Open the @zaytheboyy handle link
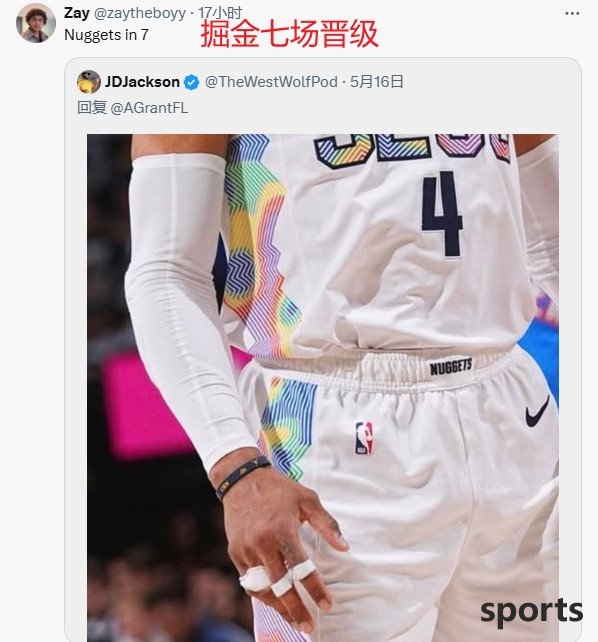Screen dimensions: 598x642 [x=140, y=14]
